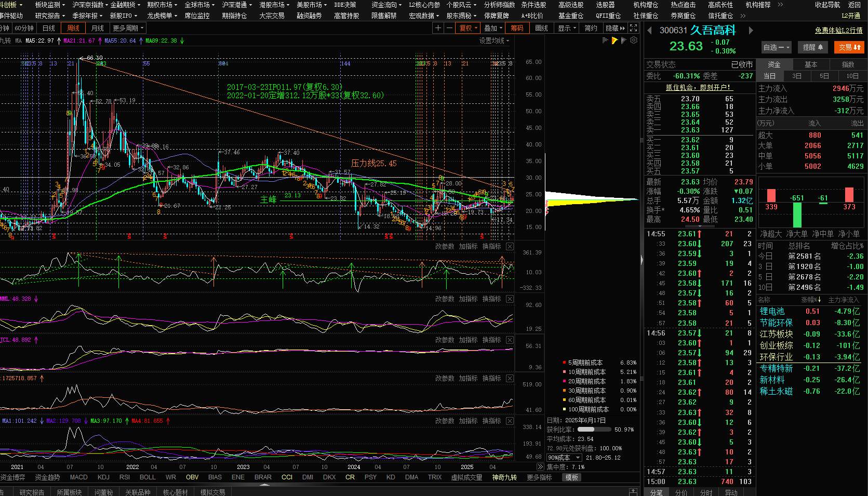Click yellow 60周期前成本 color swatch
Viewport: 868px width, 496px height.
564,400
